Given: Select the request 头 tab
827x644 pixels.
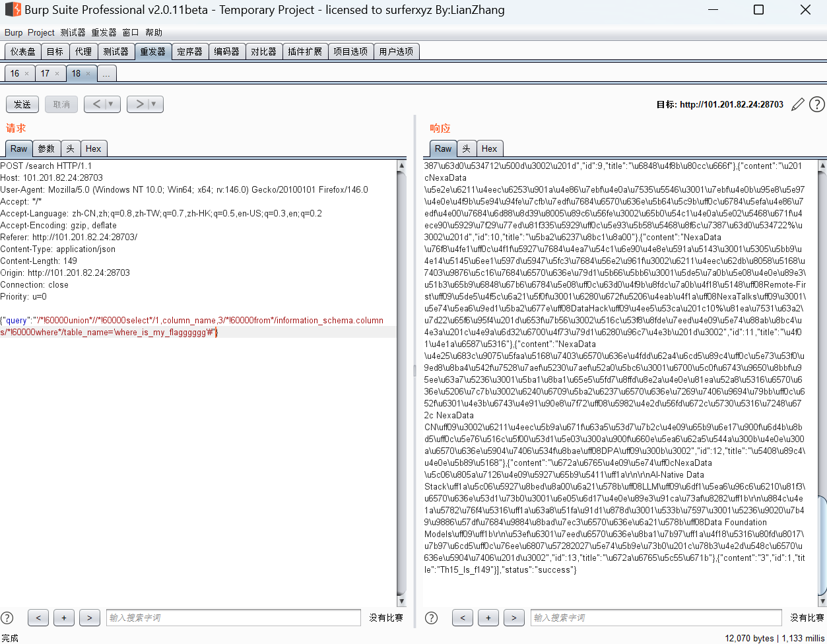Looking at the screenshot, I should coord(70,148).
